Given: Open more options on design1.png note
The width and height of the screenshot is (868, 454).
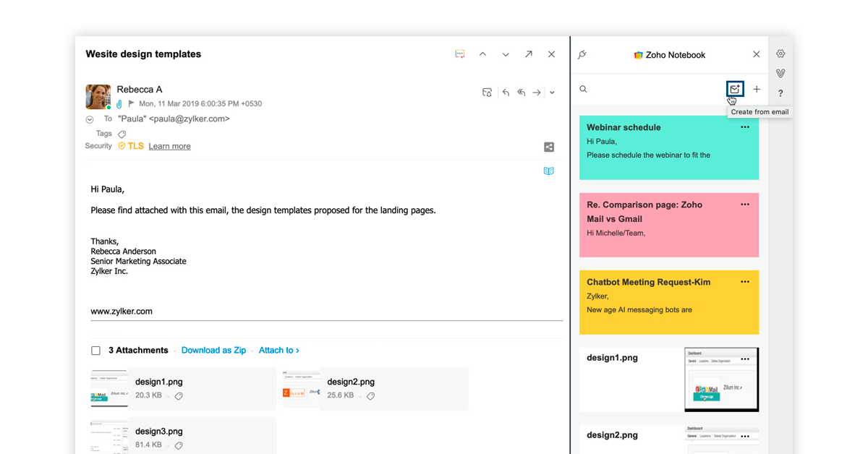Looking at the screenshot, I should coord(745,359).
